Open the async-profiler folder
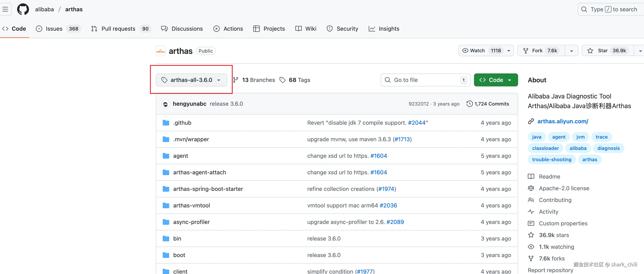 click(x=191, y=222)
